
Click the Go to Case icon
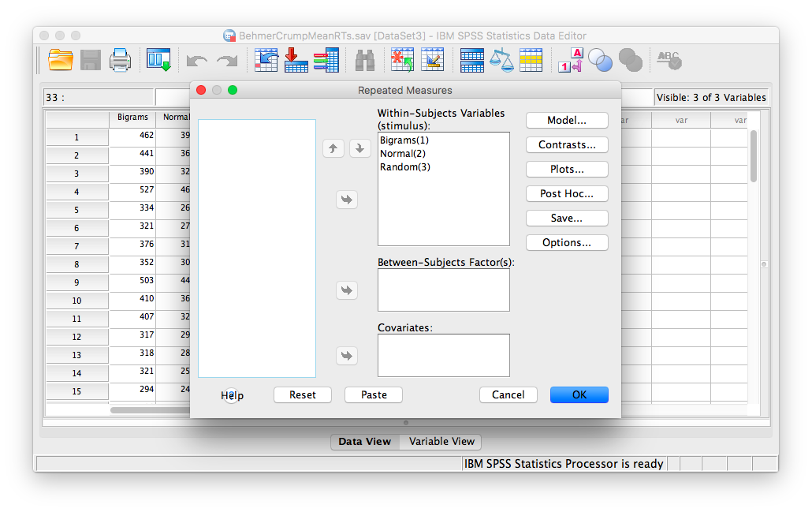pyautogui.click(x=266, y=60)
